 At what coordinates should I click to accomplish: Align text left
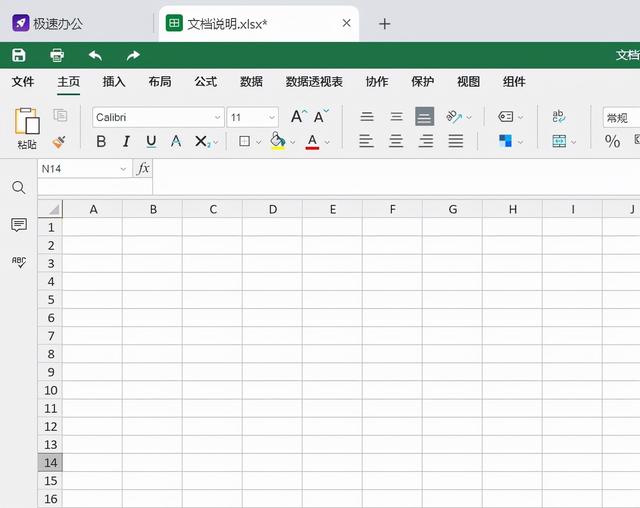pyautogui.click(x=366, y=141)
